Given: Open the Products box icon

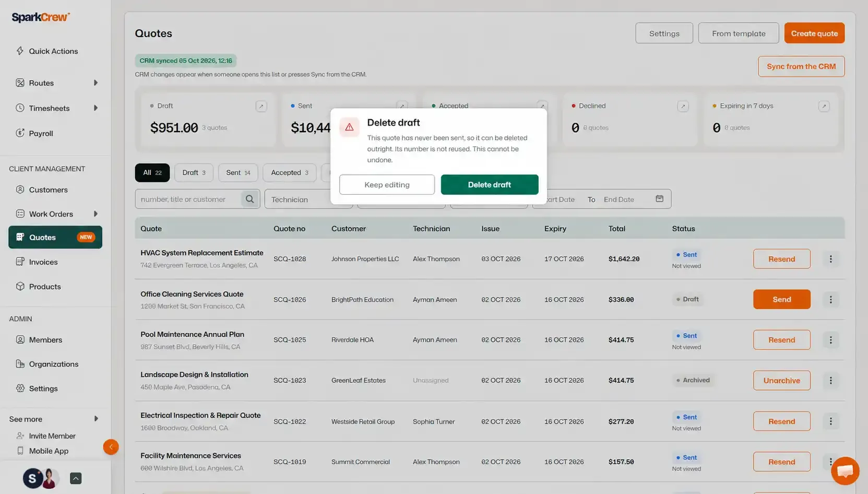Looking at the screenshot, I should tap(20, 286).
